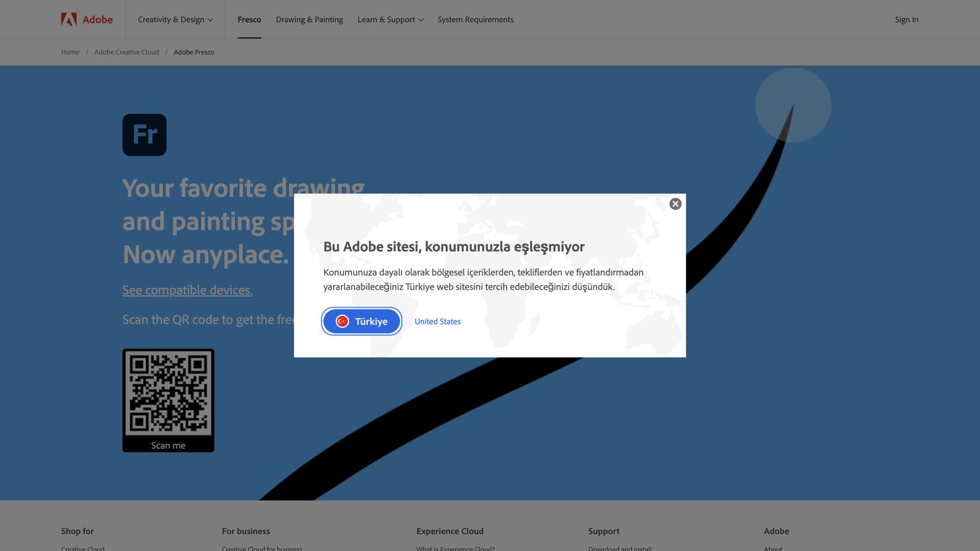
Task: Go to Home breadcrumb
Action: click(x=70, y=52)
